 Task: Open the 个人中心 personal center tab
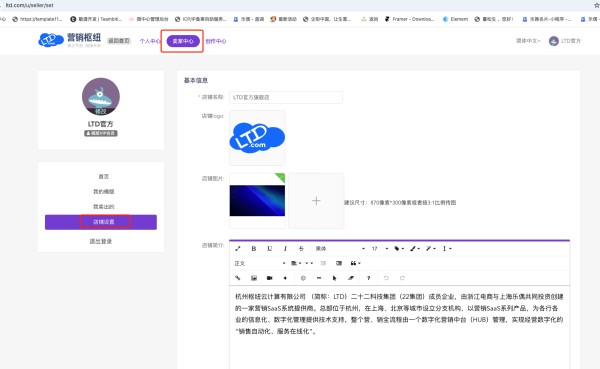(150, 41)
